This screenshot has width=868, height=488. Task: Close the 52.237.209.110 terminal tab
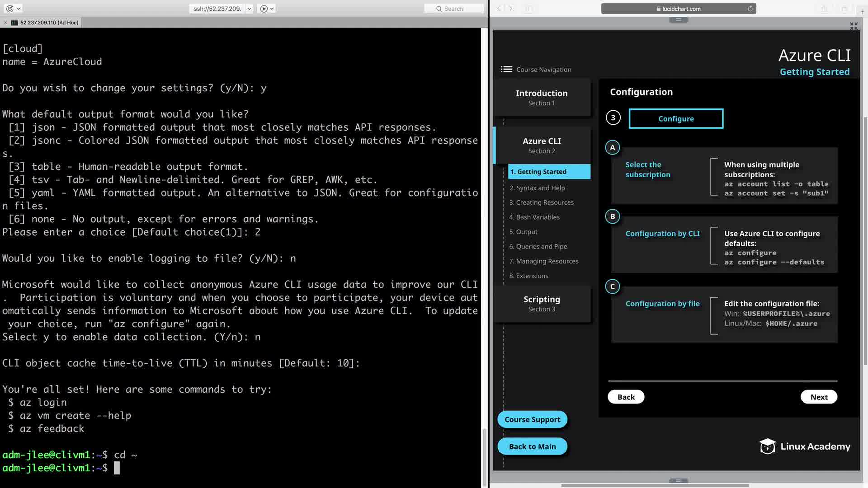[x=5, y=23]
